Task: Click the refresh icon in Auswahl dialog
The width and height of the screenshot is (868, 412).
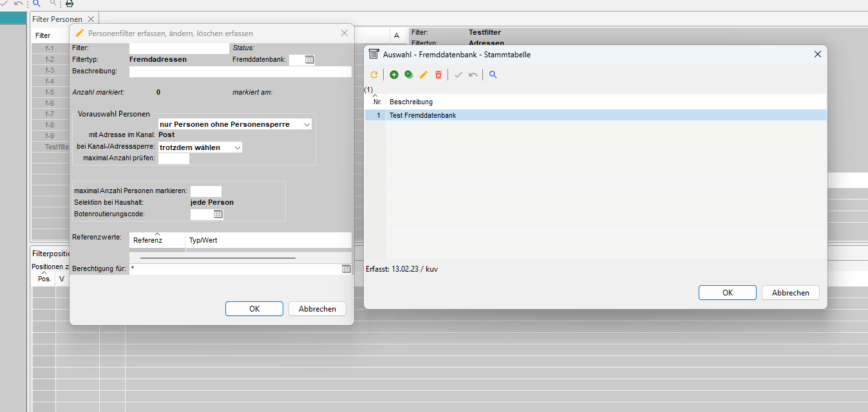Action: coord(374,75)
